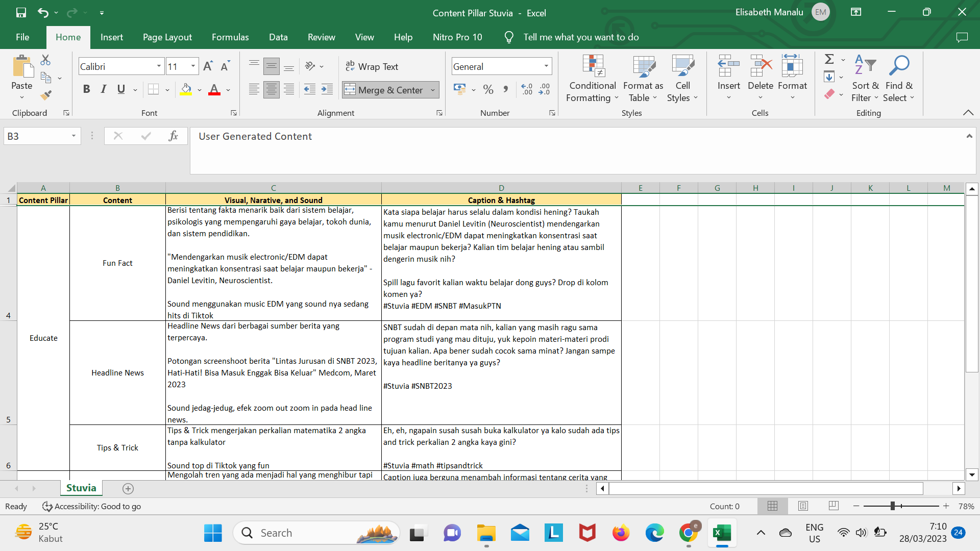This screenshot has height=551, width=980.
Task: Click Decrease Decimal icon
Action: click(545, 89)
